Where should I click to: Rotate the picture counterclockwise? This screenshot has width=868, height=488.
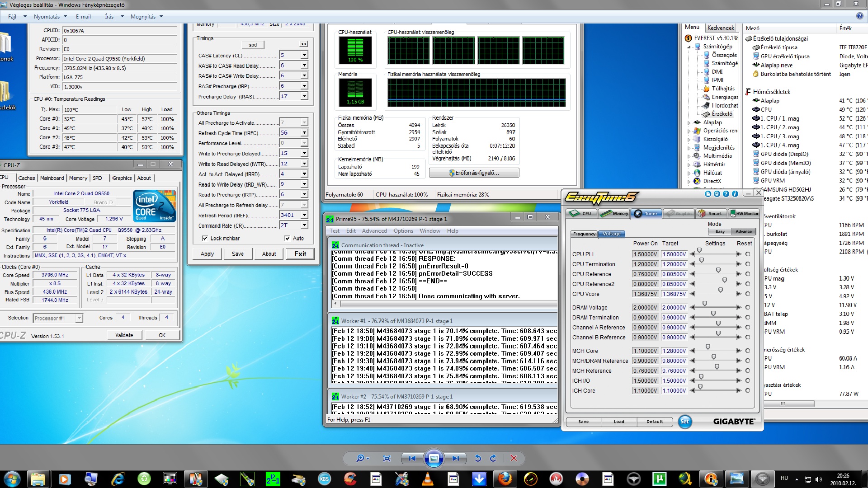478,458
